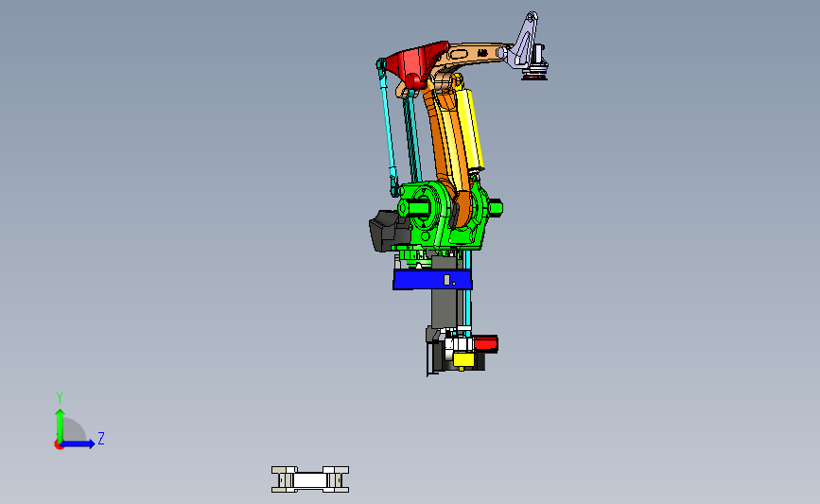Select the gray vertical column below the blue plate
This screenshot has height=504, width=820.
click(x=444, y=308)
